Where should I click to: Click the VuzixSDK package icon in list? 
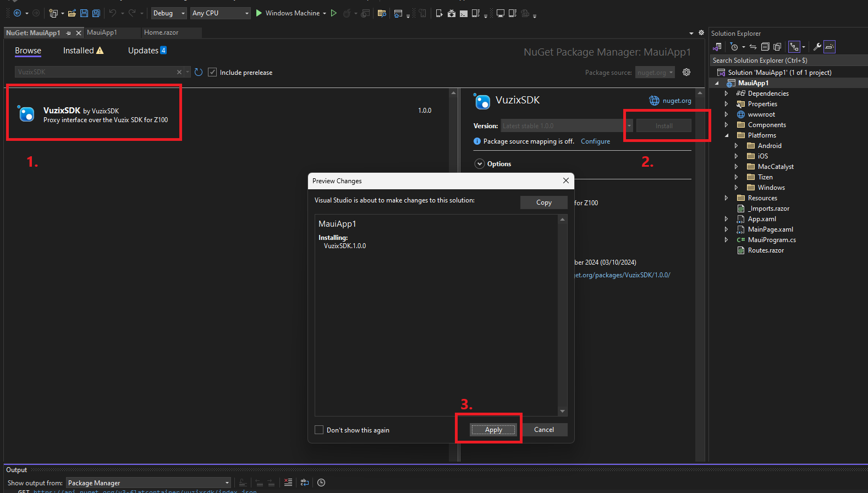click(x=26, y=113)
